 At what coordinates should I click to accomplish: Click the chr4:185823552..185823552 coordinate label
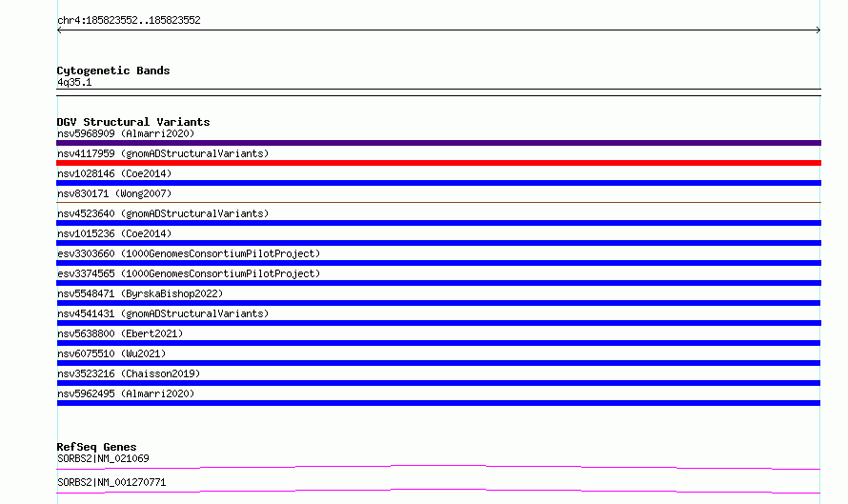(x=129, y=20)
